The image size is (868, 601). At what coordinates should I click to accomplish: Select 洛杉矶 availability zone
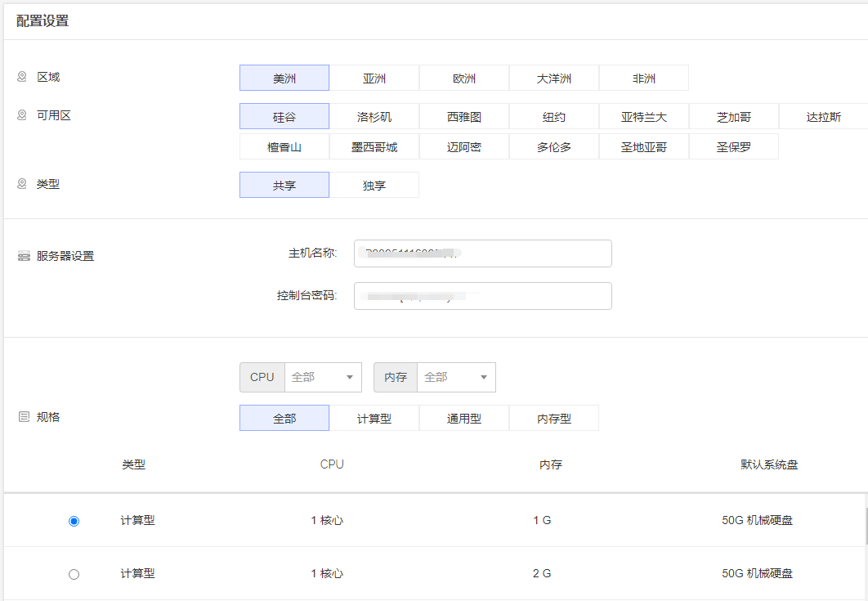pos(374,117)
